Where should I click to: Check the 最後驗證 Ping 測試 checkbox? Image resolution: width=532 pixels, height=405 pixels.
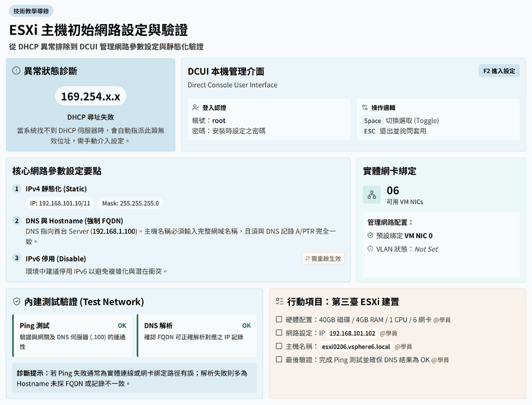point(279,360)
